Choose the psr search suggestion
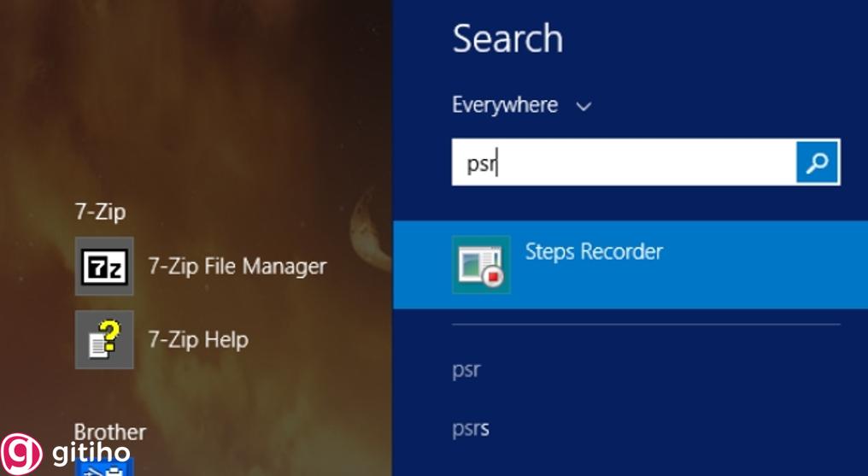Screen dimensions: 868x476 [x=466, y=370]
